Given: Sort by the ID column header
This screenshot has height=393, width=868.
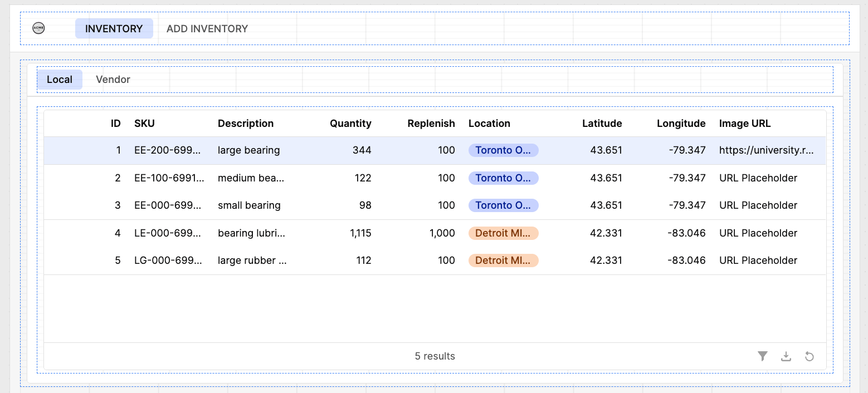Looking at the screenshot, I should (116, 124).
